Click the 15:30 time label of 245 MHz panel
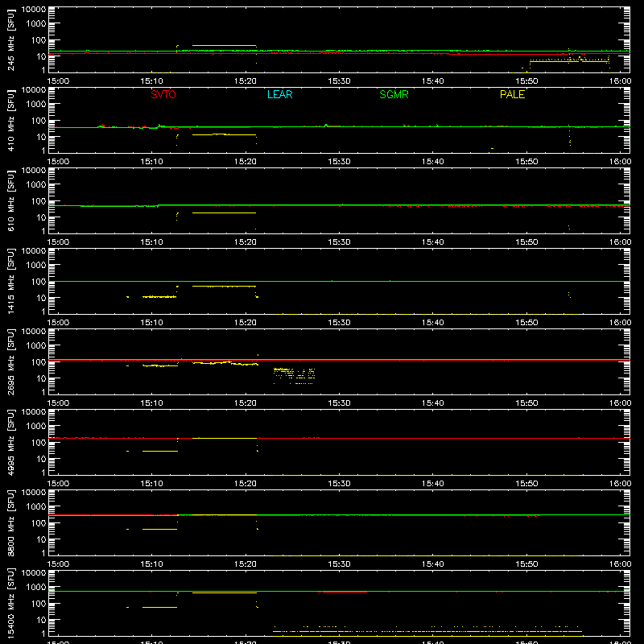Viewport: 644px width, 644px height. click(x=339, y=81)
